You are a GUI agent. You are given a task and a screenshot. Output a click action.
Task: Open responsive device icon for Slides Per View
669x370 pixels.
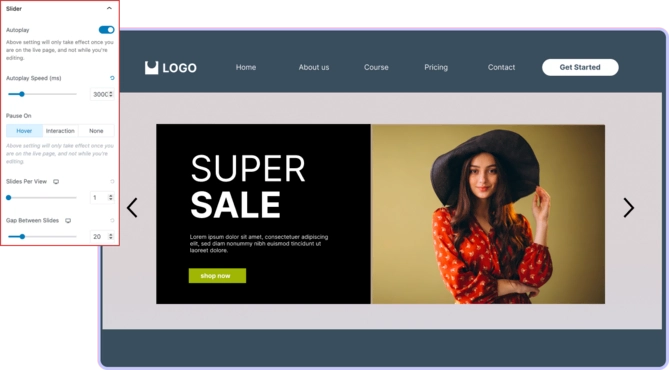(56, 182)
